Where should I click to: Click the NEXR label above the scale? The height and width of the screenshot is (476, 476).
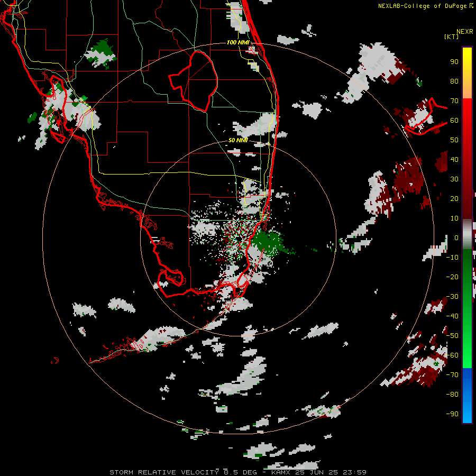pos(465,32)
